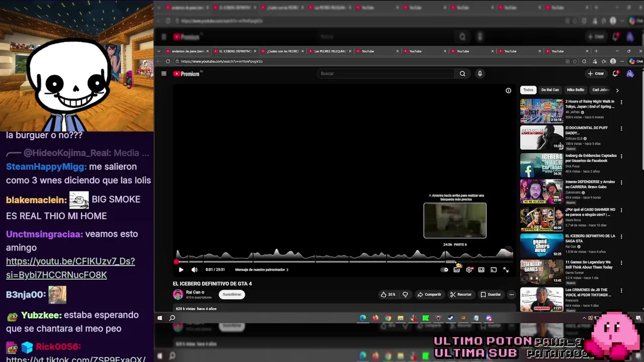Open options for Caso Dahmer video
The height and width of the screenshot is (362, 644).
tap(621, 210)
